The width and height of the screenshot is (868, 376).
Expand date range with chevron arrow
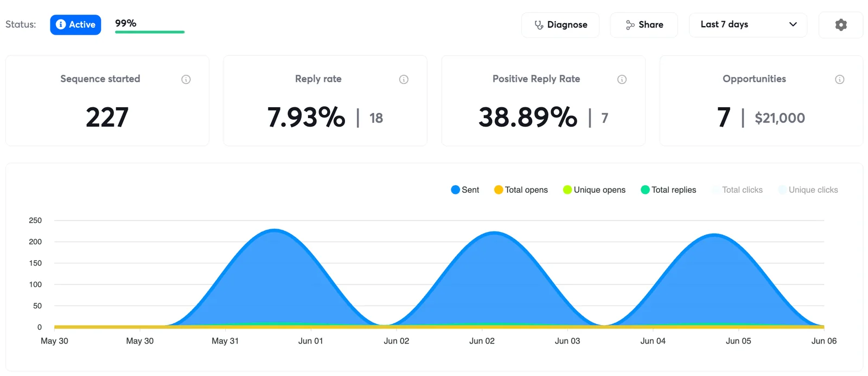(x=793, y=24)
